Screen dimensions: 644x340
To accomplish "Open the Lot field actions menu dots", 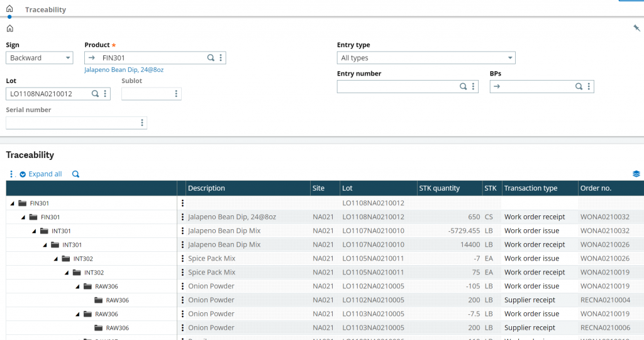I will pos(105,94).
